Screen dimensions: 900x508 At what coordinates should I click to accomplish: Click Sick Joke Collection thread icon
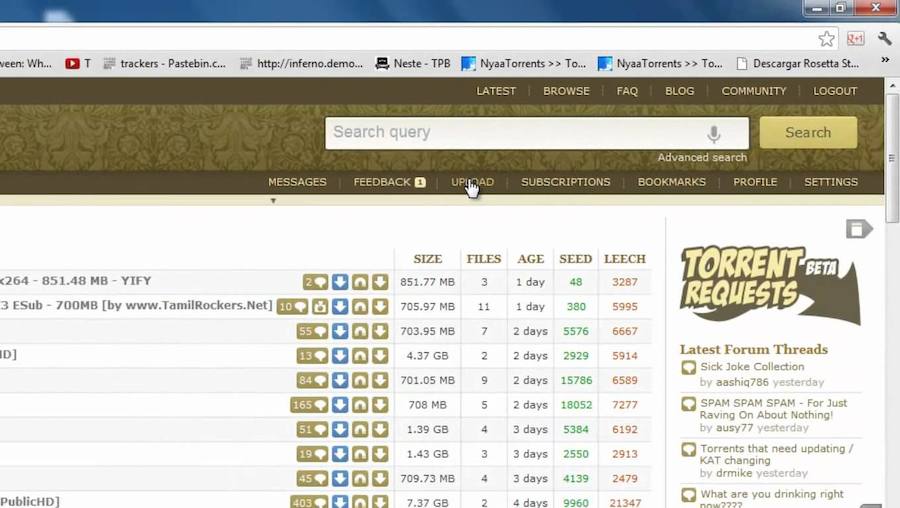point(688,368)
